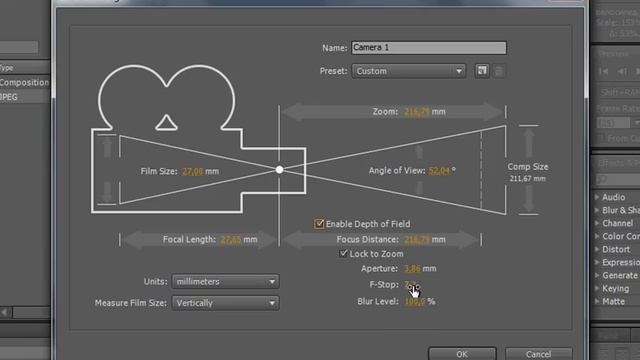Cancel the camera settings dialog
The image size is (640, 360).
coord(538,353)
